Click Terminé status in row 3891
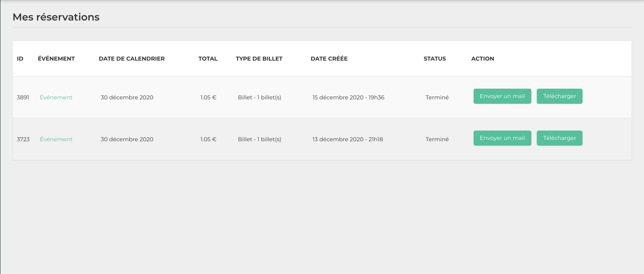 [x=437, y=97]
